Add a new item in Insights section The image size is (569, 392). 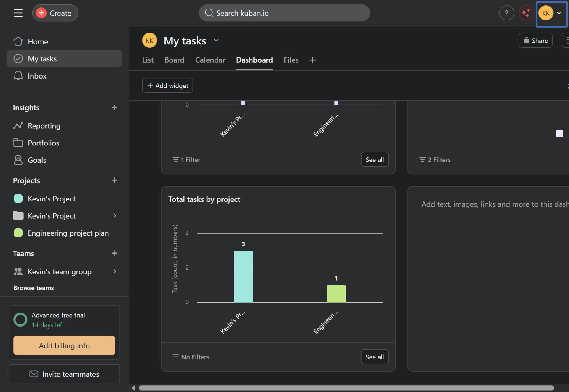[x=115, y=107]
